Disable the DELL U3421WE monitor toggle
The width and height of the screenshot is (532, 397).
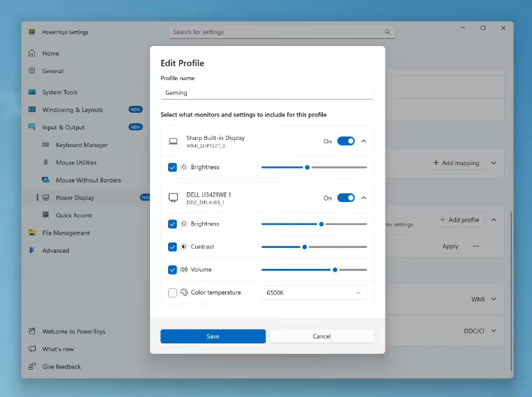346,198
